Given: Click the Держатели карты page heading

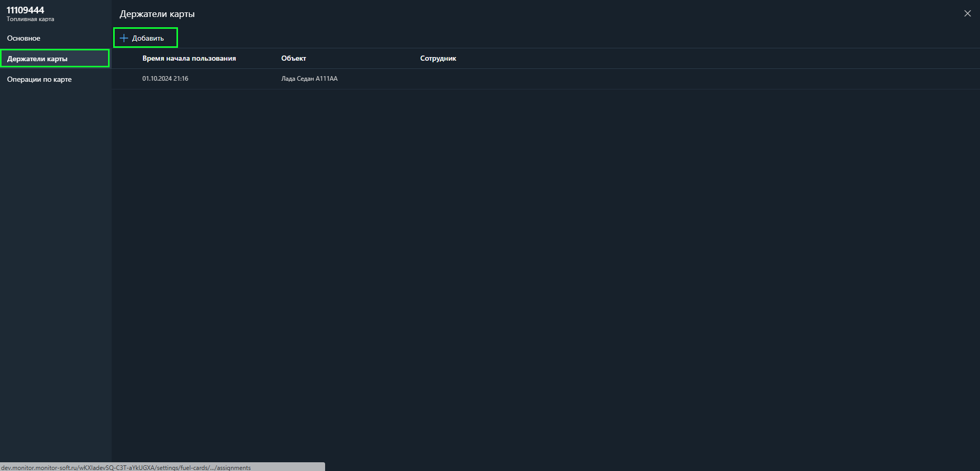Looking at the screenshot, I should tap(157, 14).
